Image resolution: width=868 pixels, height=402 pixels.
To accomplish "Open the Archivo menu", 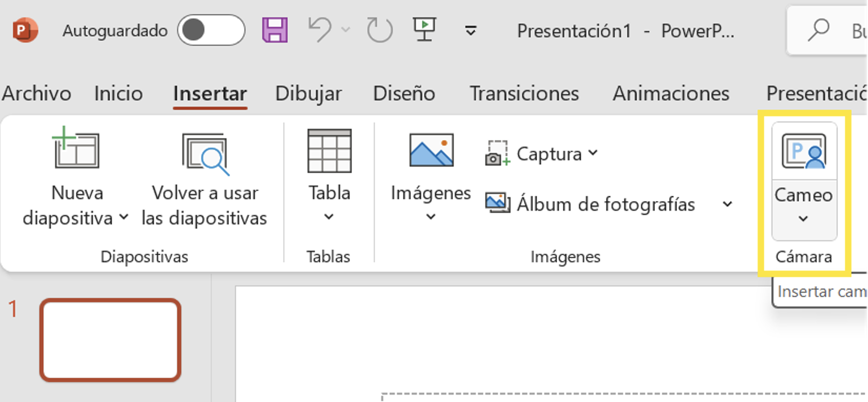I will [37, 93].
